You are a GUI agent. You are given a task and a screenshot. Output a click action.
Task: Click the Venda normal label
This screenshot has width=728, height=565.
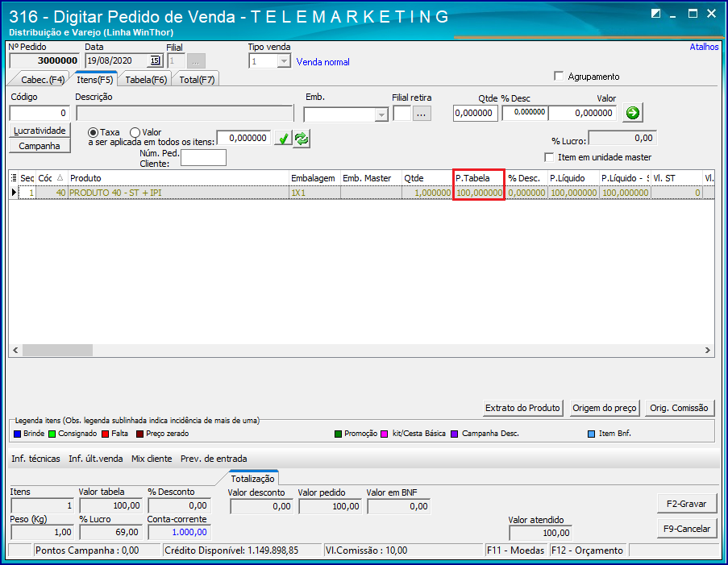tap(322, 62)
